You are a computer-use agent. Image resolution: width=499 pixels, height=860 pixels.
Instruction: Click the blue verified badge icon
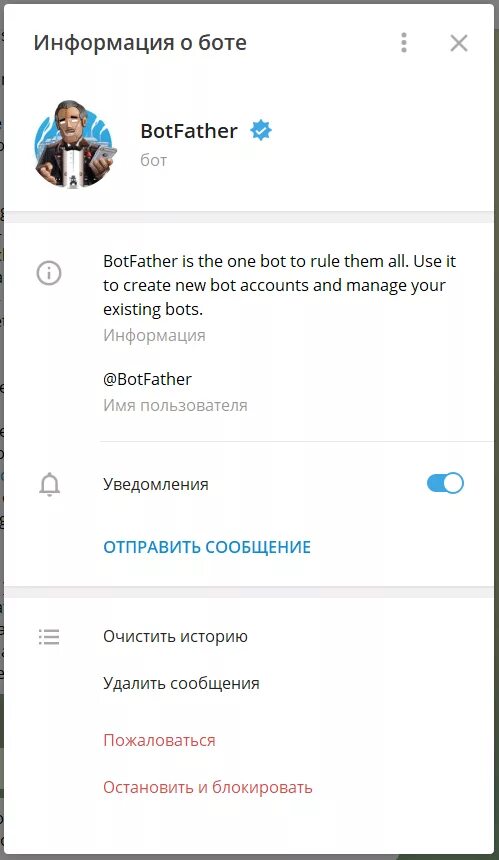coord(261,131)
